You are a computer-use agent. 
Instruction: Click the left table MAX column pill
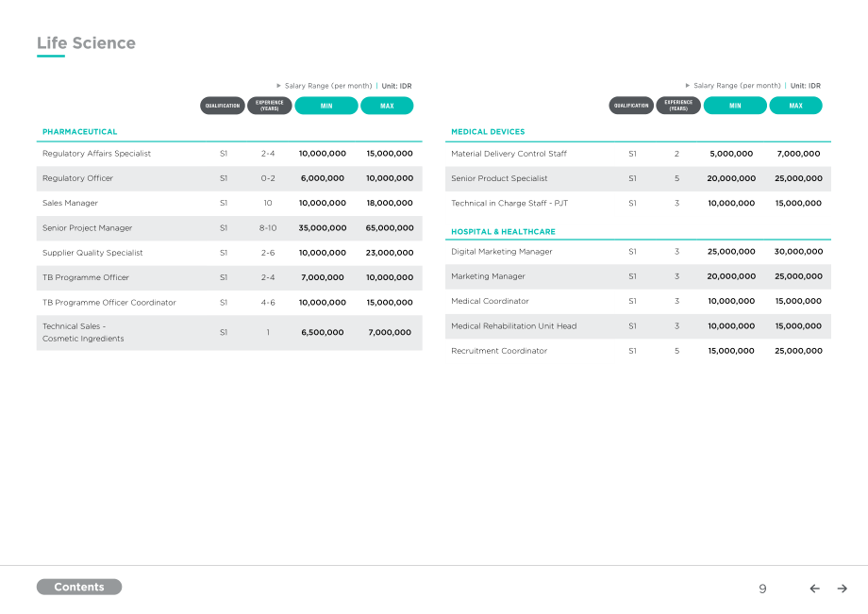click(387, 106)
